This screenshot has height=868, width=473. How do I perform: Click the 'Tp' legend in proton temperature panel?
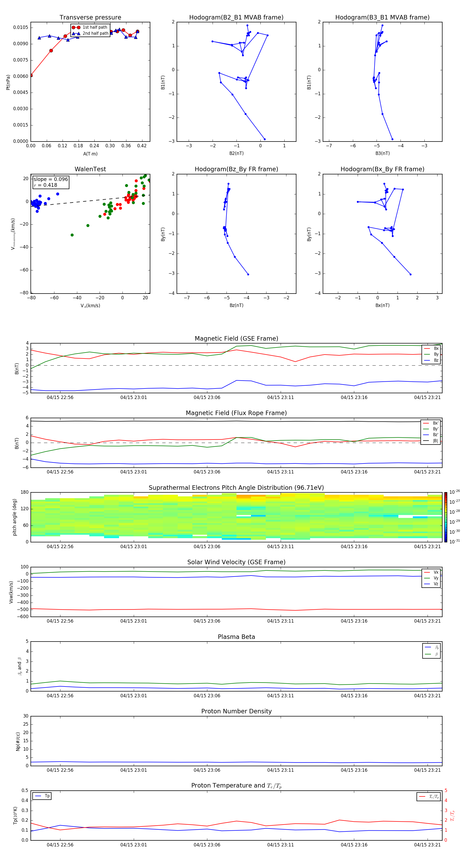pyautogui.click(x=42, y=796)
